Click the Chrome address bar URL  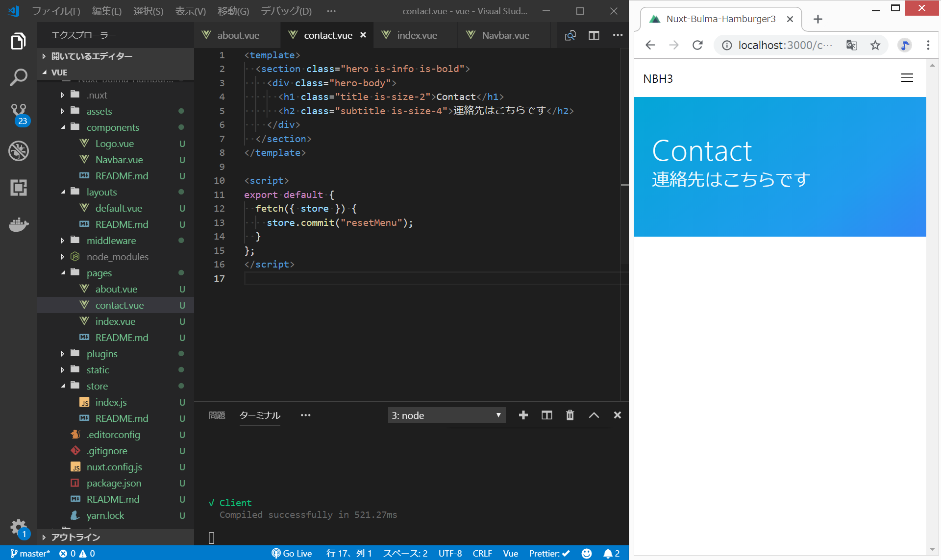[785, 45]
